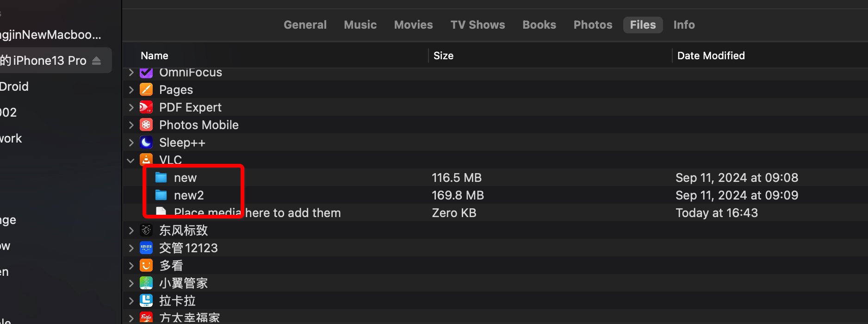
Task: Select the new2 folder in VLC
Action: click(188, 195)
